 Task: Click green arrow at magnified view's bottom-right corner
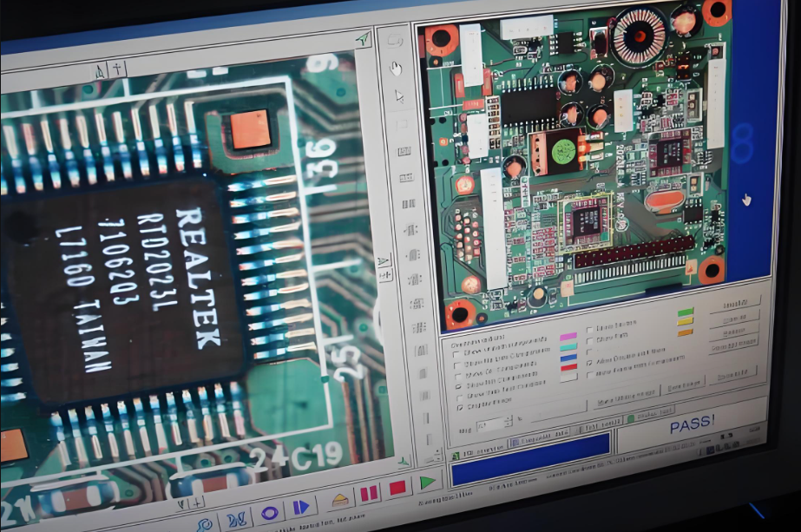click(x=403, y=462)
